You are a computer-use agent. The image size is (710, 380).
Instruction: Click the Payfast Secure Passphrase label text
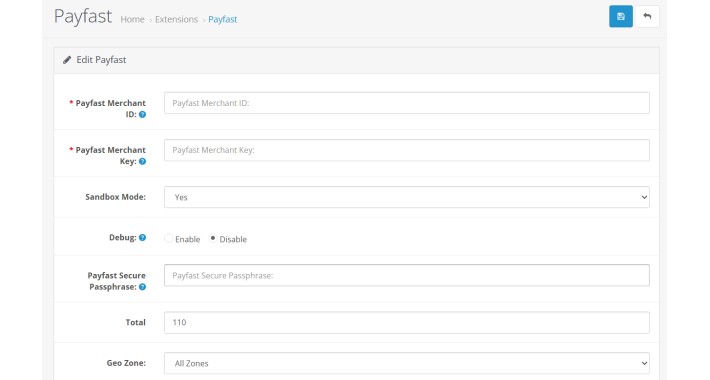[x=116, y=281]
